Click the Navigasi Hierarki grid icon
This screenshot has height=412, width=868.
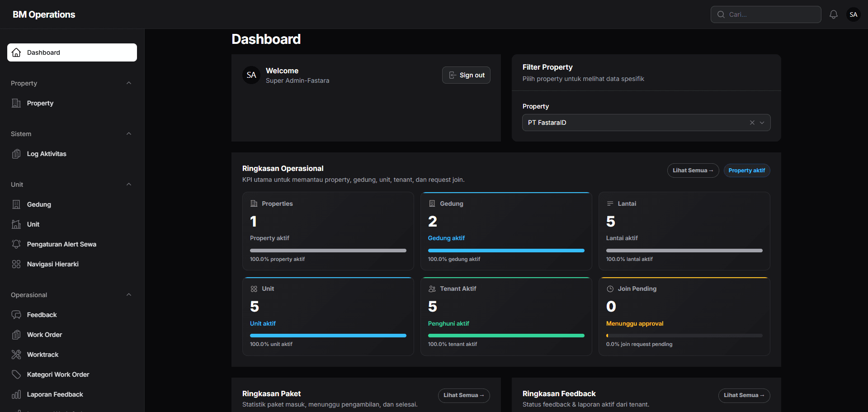pyautogui.click(x=16, y=264)
